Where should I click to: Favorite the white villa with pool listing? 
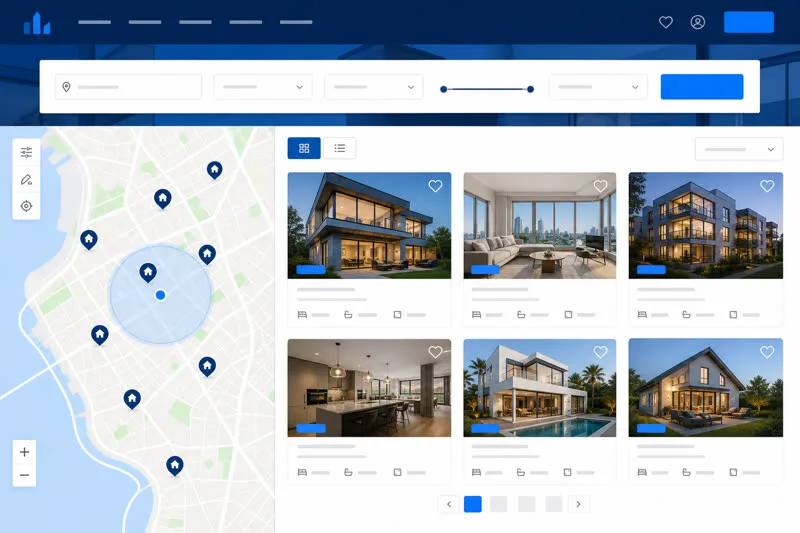pyautogui.click(x=601, y=352)
